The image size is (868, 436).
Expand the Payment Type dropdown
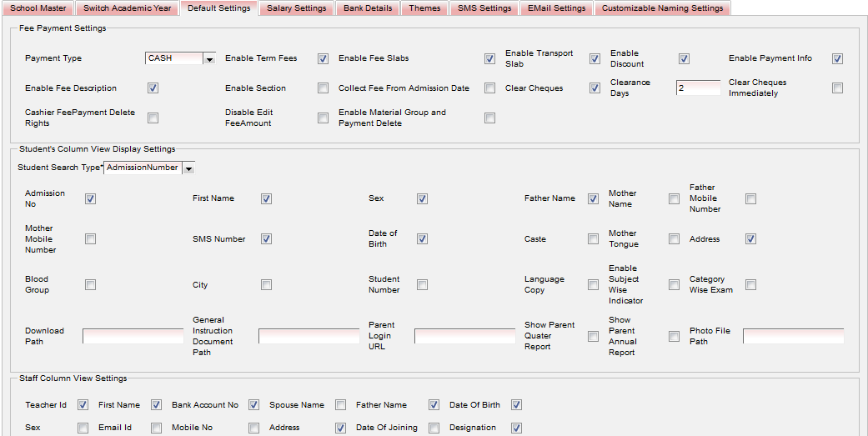click(x=209, y=59)
